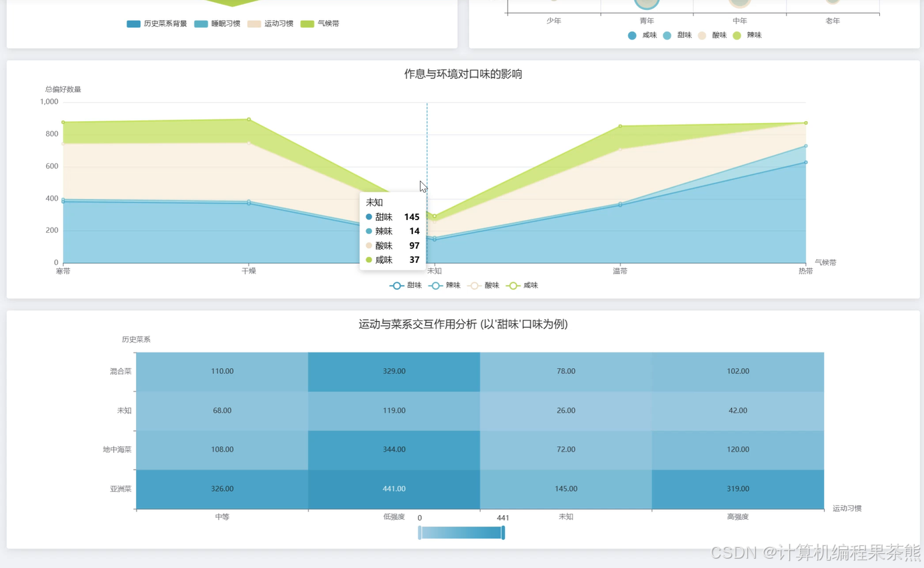Viewport: 924px width, 568px height.
Task: Toggle 酸味 in the age-group chart legend
Action: 712,35
